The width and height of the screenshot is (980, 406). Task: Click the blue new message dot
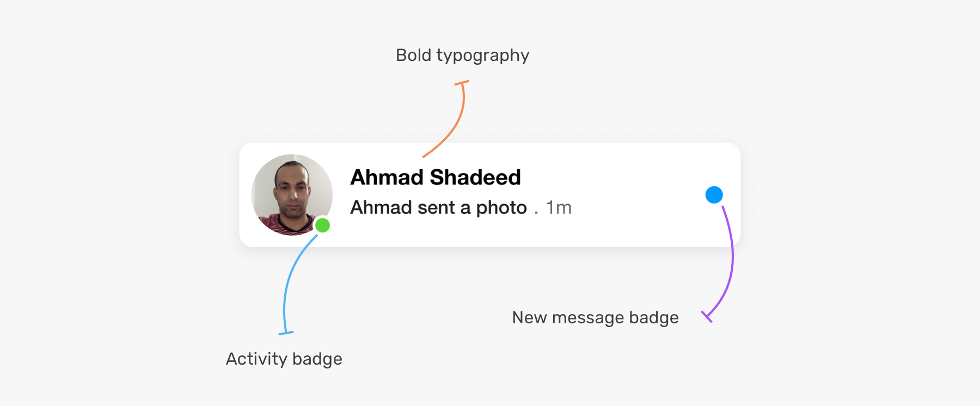[714, 195]
